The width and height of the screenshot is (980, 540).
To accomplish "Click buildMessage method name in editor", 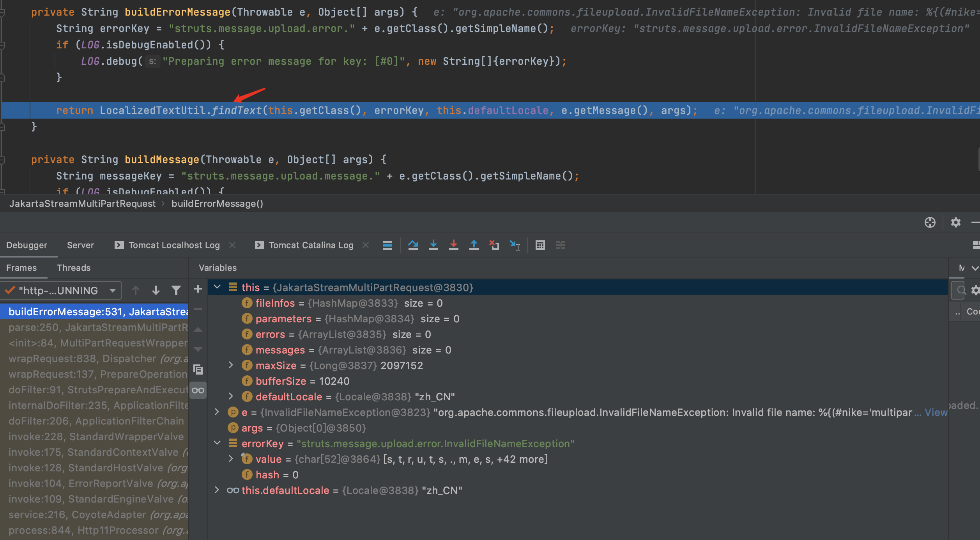I will coord(162,160).
